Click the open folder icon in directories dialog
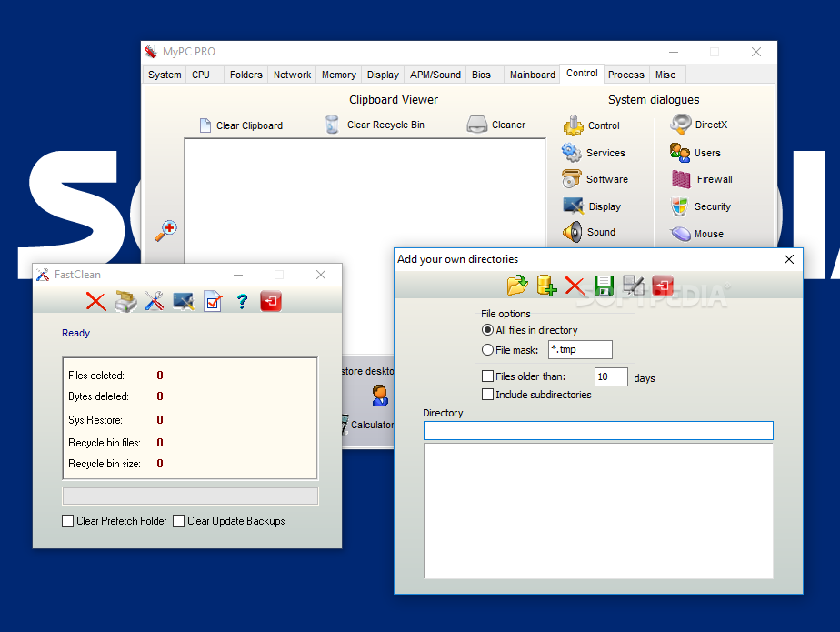This screenshot has height=632, width=840. pyautogui.click(x=517, y=286)
